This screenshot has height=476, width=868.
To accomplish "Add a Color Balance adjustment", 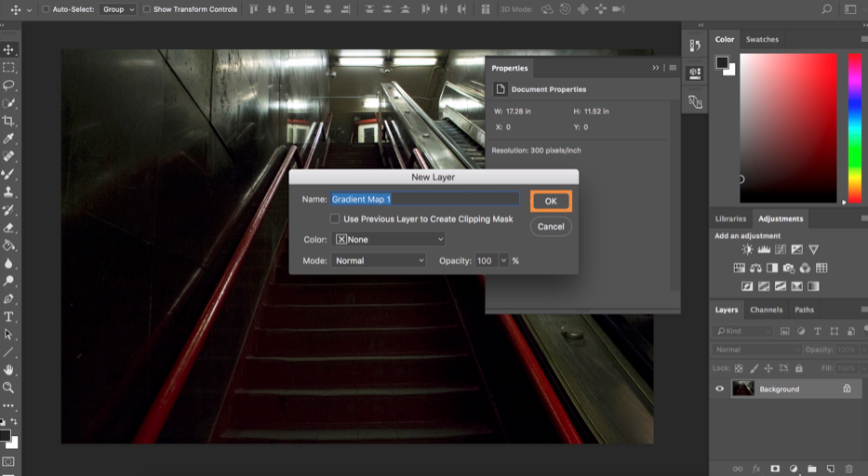I will coord(755,268).
